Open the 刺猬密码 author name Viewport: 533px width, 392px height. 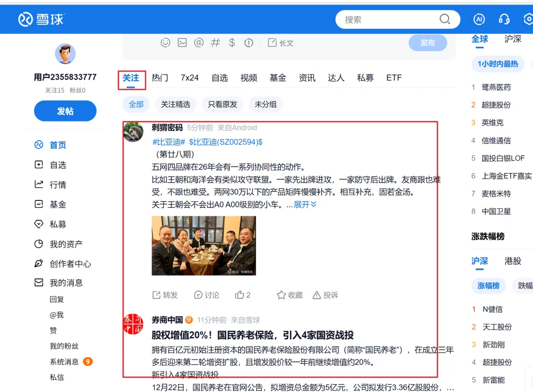[x=167, y=127]
